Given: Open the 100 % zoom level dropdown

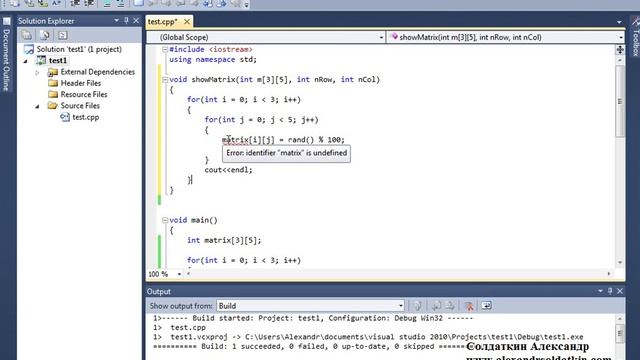Looking at the screenshot, I should [x=179, y=274].
